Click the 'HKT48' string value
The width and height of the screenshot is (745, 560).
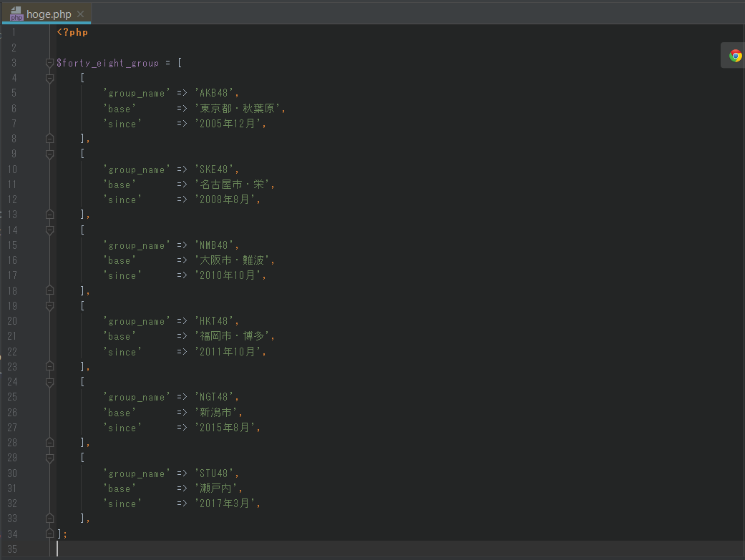(x=215, y=321)
